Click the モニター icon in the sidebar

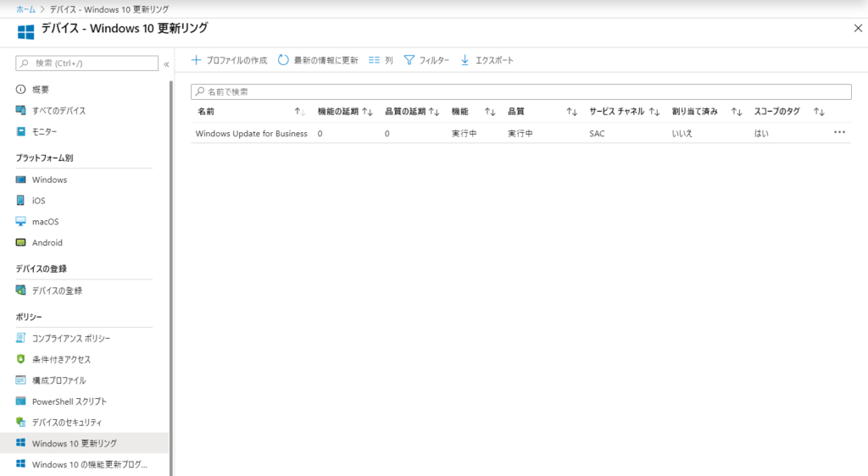coord(20,131)
